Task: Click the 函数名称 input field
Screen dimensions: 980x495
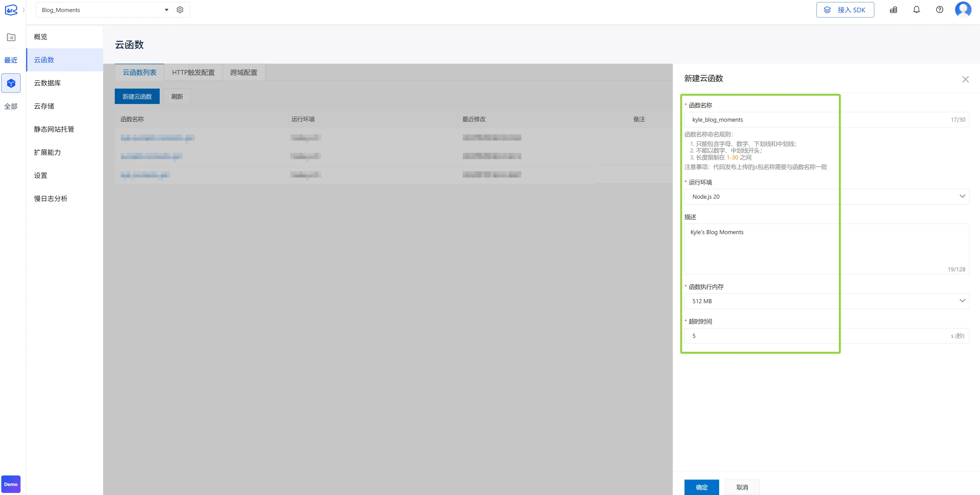Action: pos(818,119)
